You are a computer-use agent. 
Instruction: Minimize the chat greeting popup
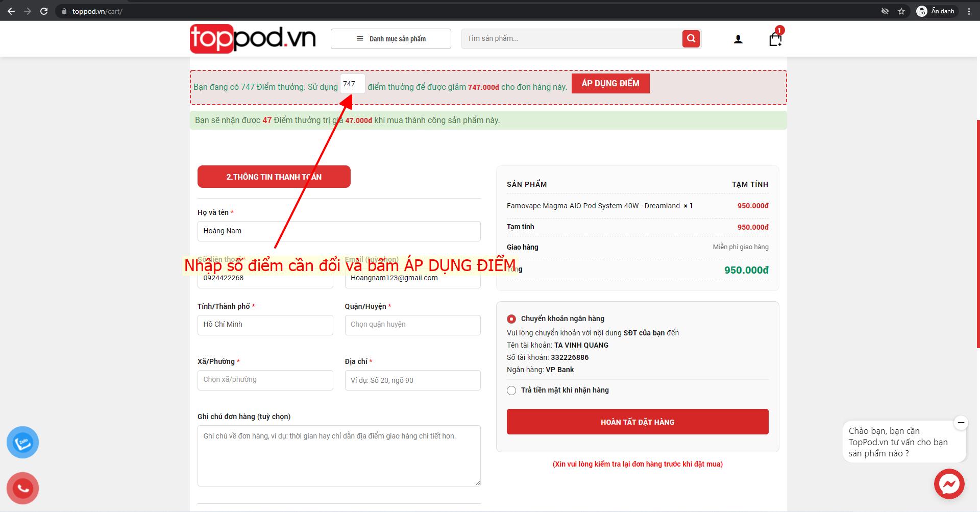[x=961, y=423]
